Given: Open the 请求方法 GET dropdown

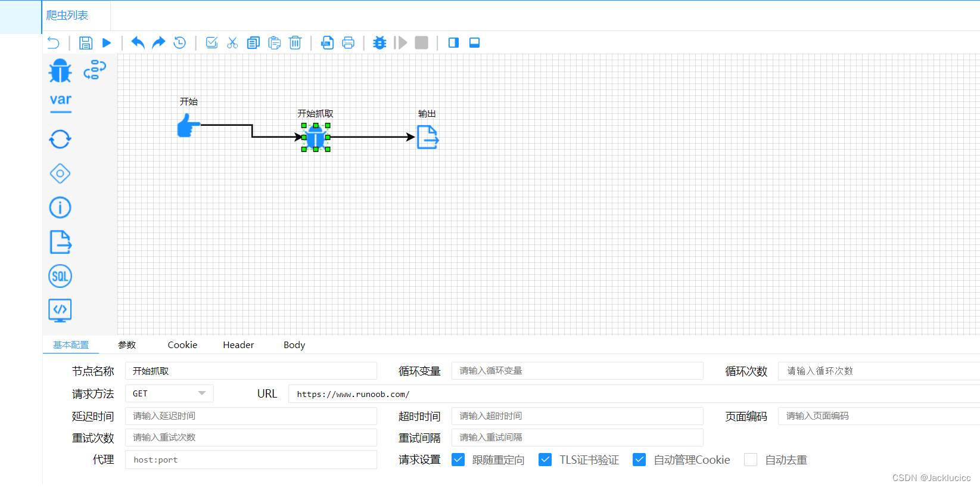Looking at the screenshot, I should tap(169, 393).
